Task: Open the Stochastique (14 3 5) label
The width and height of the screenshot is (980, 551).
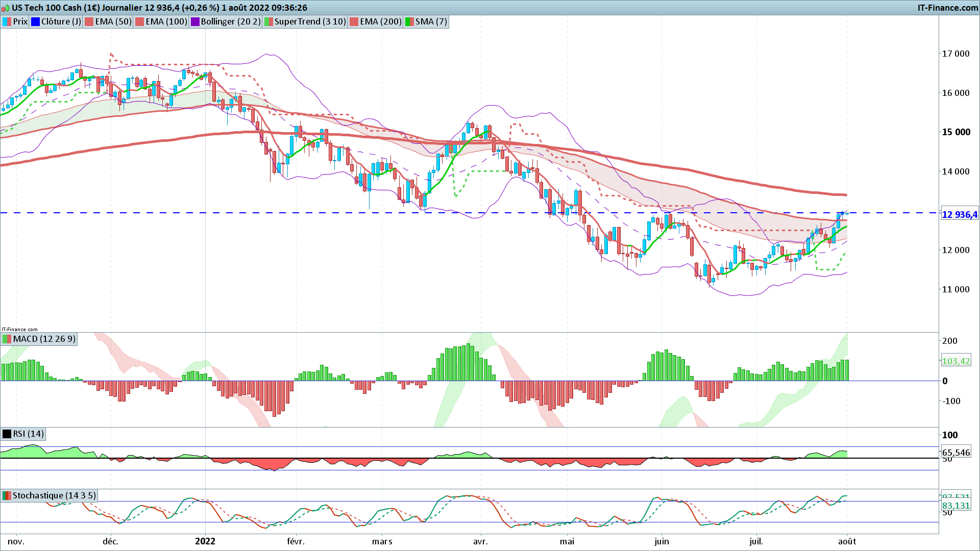Action: point(54,495)
